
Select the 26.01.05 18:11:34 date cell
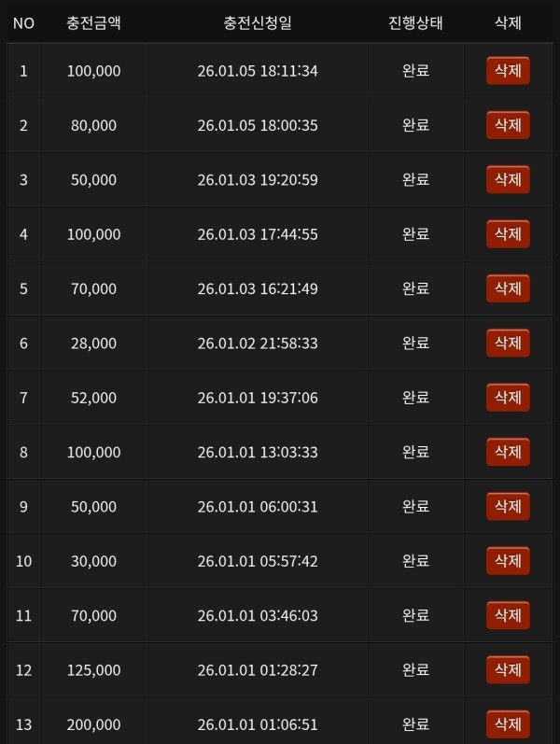[x=258, y=71]
